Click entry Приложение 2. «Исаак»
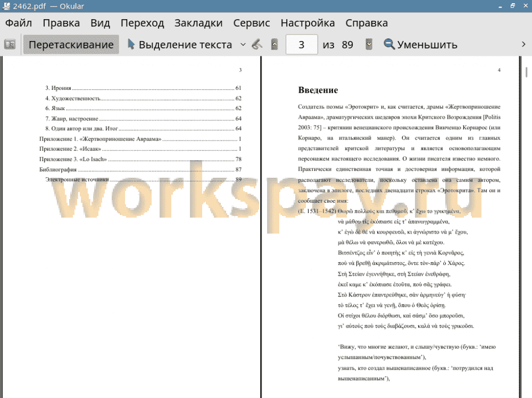This screenshot has width=532, height=398. (x=140, y=148)
